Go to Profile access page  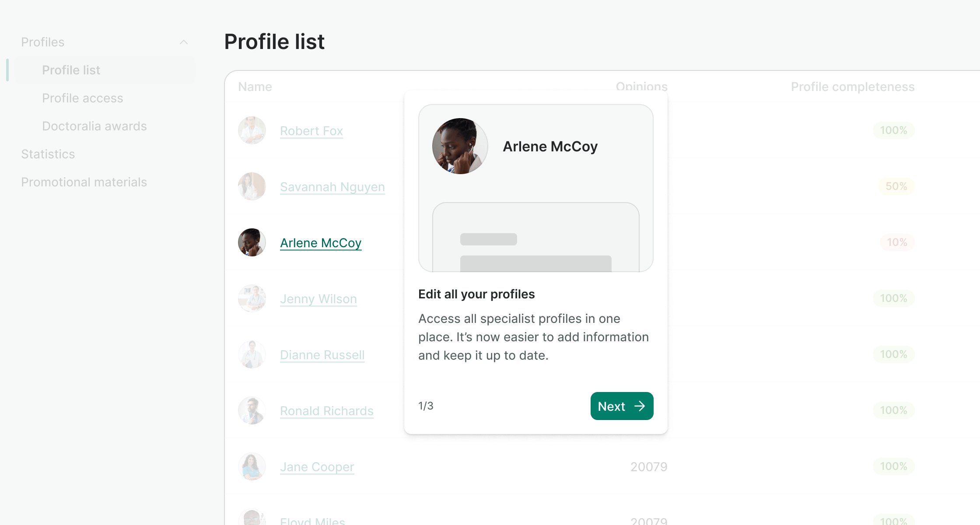coord(83,98)
